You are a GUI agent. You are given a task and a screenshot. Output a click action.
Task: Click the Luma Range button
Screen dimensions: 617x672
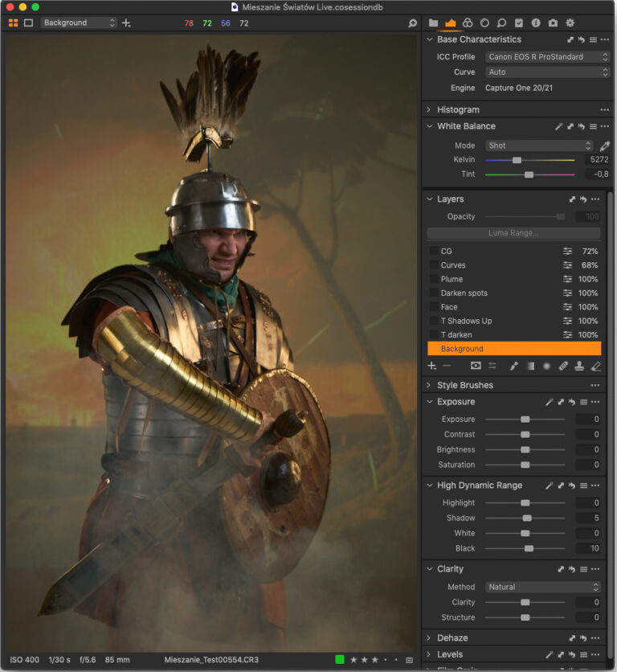513,233
